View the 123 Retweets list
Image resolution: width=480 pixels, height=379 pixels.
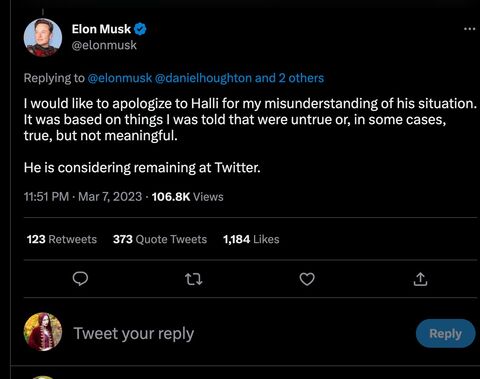(x=62, y=239)
